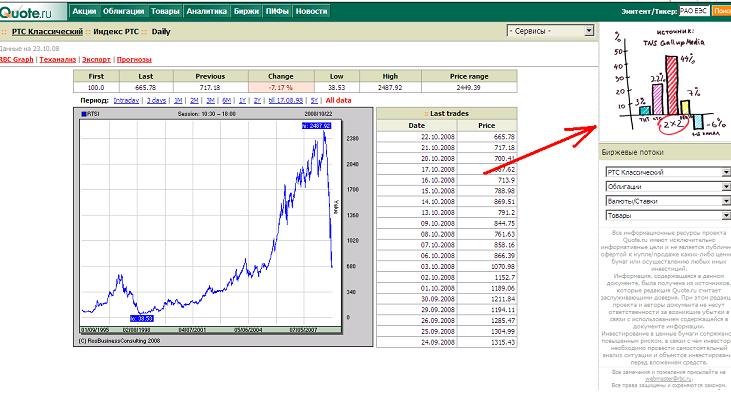Open the Теханализ link
This screenshot has width=731, height=395.
point(58,59)
